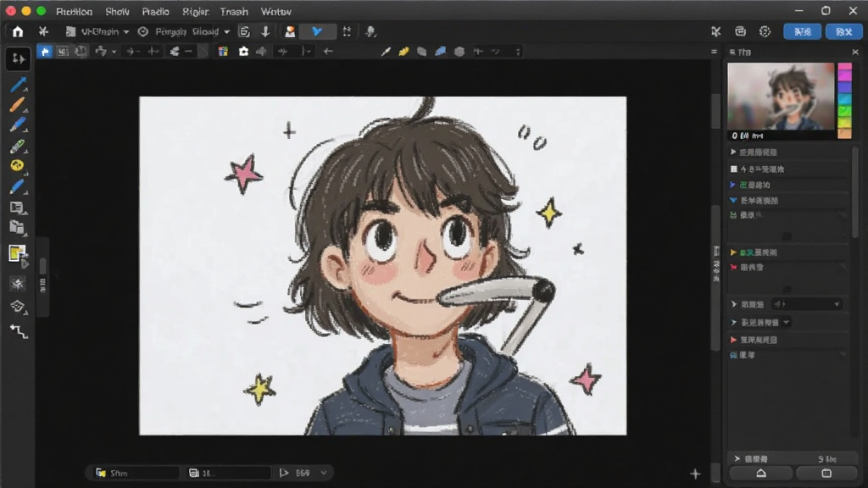Pick the pink color swatch beside thumbnail
This screenshot has height=488, width=868.
pos(844,68)
